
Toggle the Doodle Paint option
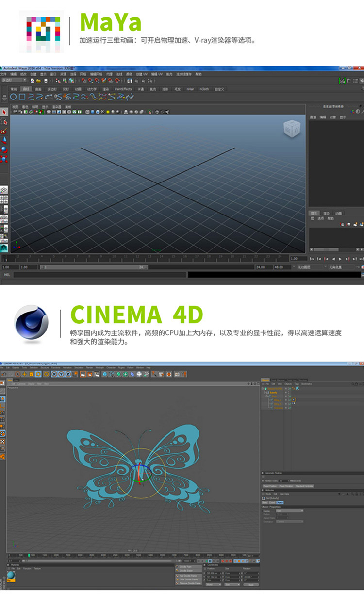(x=185, y=567)
